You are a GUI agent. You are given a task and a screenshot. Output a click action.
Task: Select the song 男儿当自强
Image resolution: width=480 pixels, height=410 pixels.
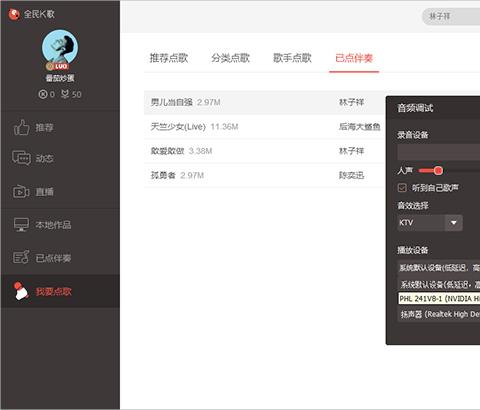pyautogui.click(x=172, y=102)
